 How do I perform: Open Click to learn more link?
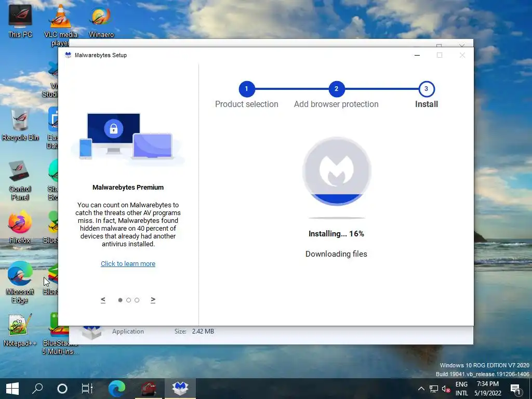[128, 263]
